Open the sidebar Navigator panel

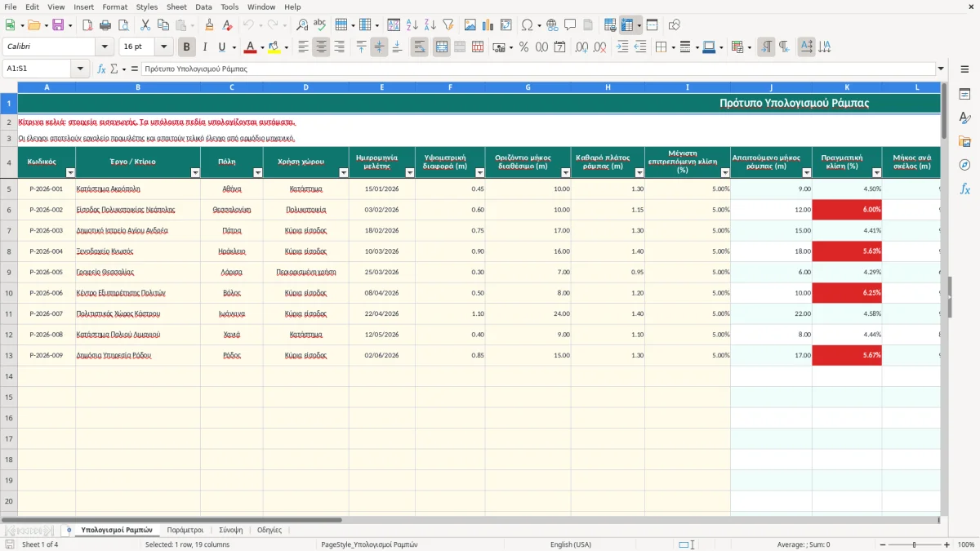[964, 165]
